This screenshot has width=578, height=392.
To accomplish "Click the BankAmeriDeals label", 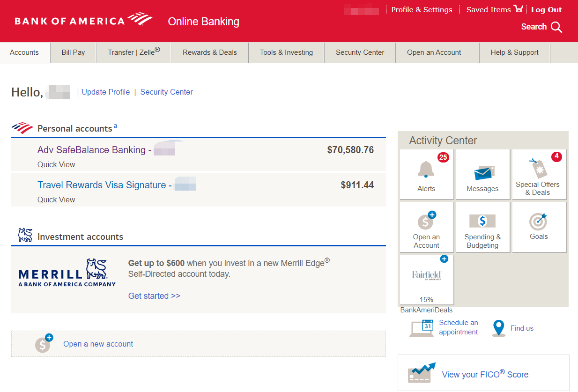I will click(426, 310).
